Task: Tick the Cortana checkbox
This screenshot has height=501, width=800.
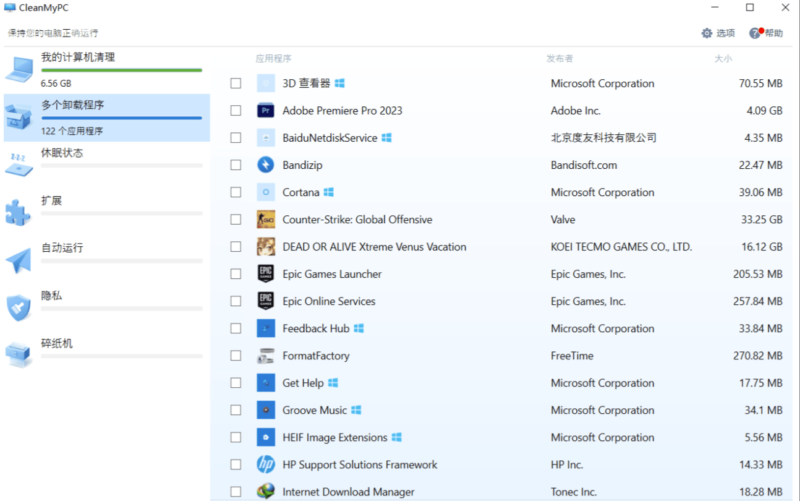Action: point(236,192)
